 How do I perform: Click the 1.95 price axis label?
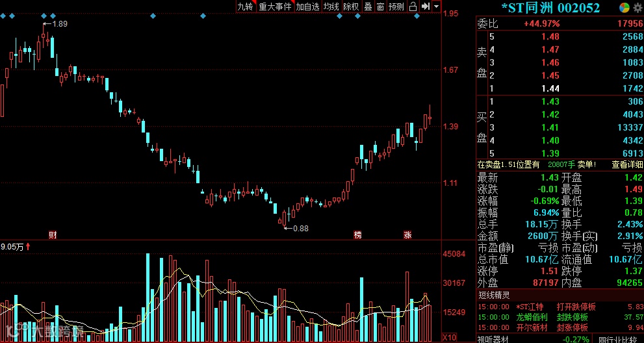tap(450, 14)
